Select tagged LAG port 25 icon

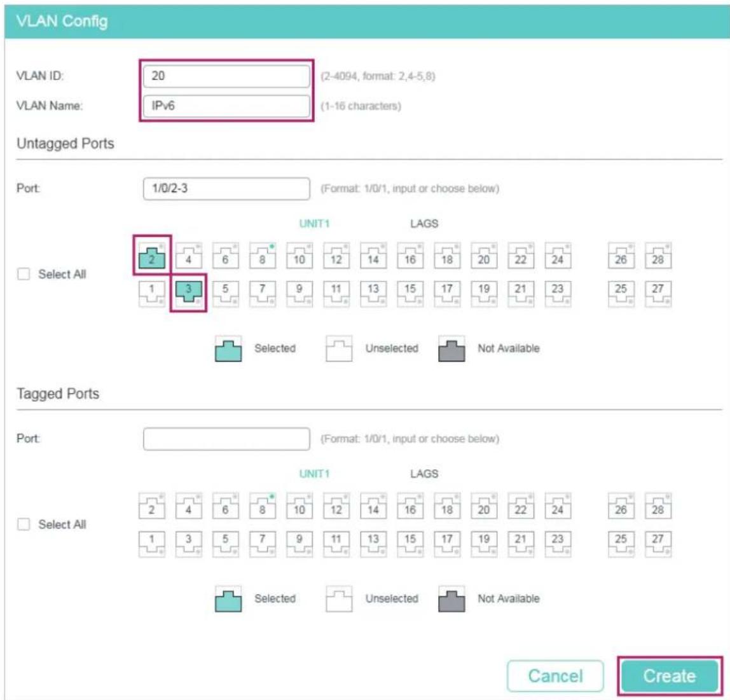tap(621, 544)
